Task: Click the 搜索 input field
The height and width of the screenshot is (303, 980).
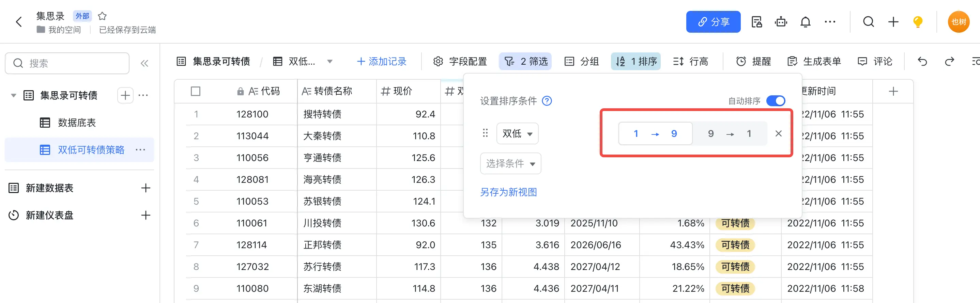Action: click(x=72, y=63)
